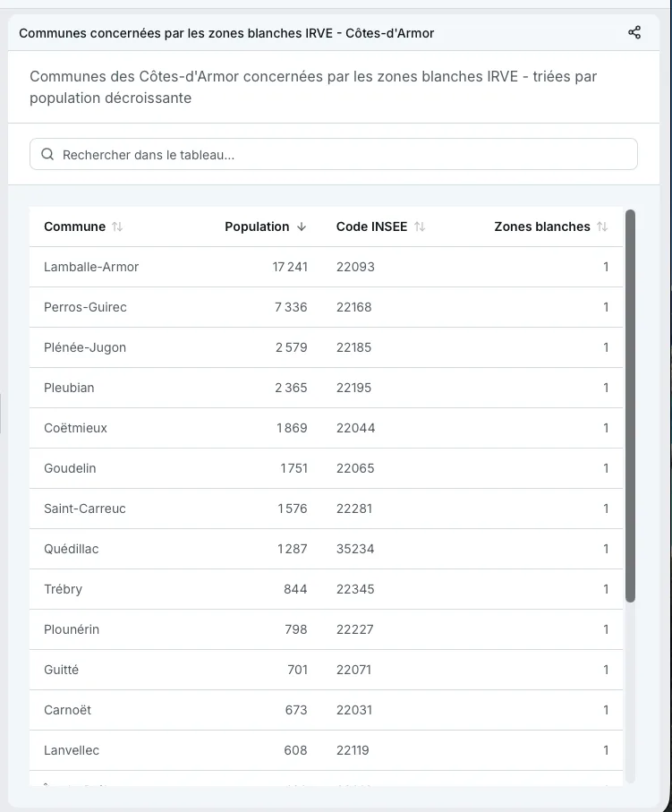Viewport: 672px width, 812px height.
Task: Click the share icon in the panel header
Action: coord(634,32)
